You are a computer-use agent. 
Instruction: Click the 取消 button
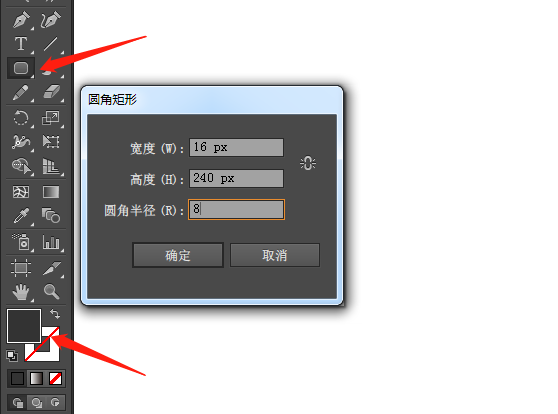(275, 255)
